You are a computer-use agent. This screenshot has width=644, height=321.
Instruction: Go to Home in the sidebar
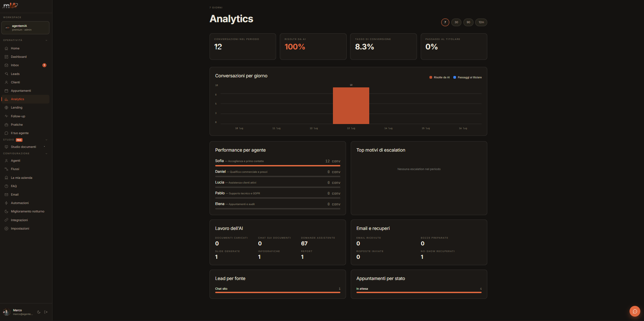25,48
